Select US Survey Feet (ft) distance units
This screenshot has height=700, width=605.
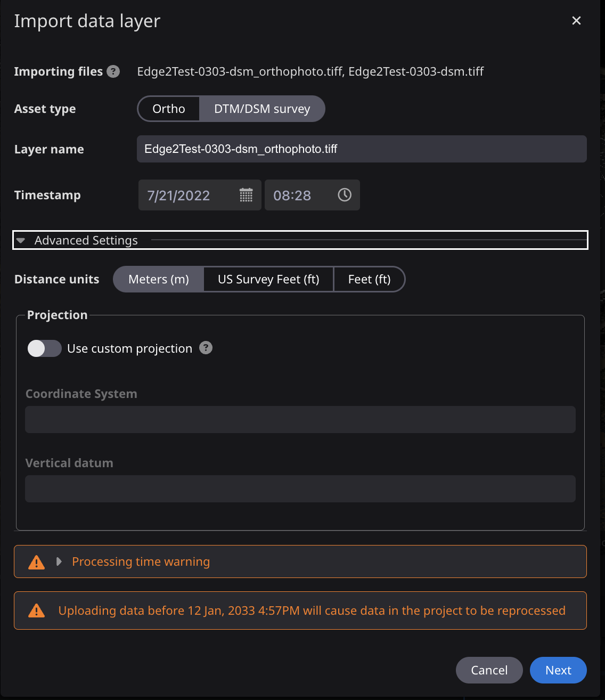point(268,279)
